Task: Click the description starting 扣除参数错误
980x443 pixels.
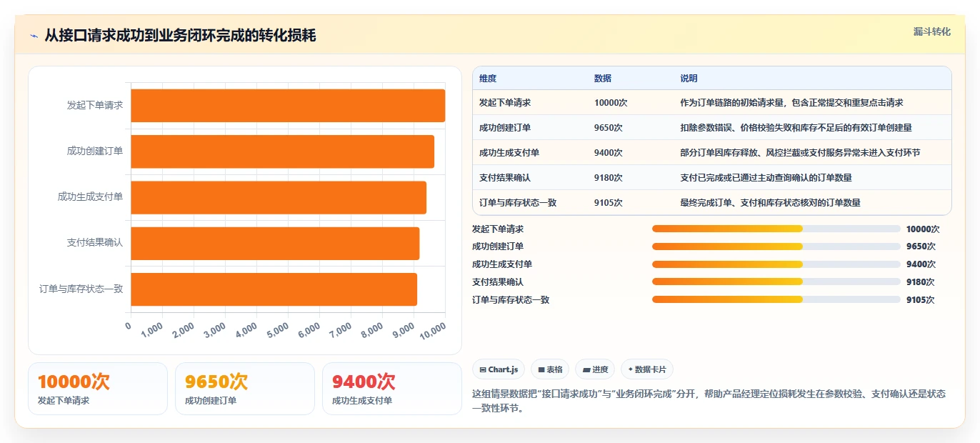Action: click(x=796, y=128)
